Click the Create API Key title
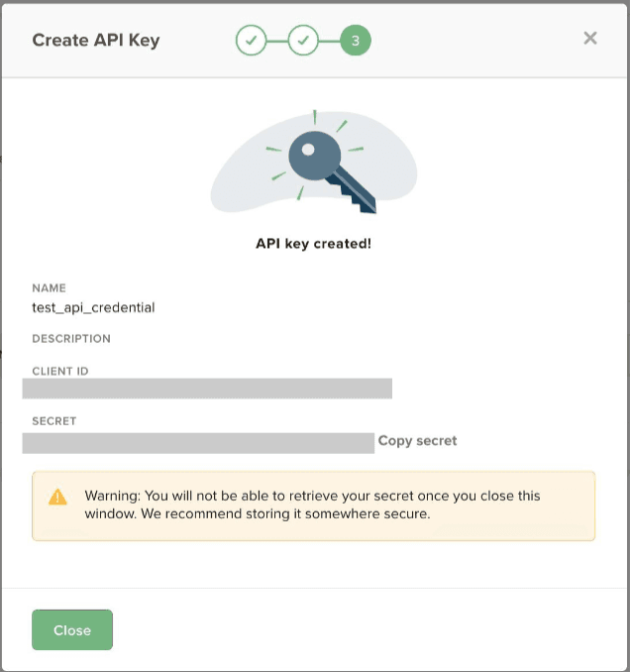This screenshot has height=672, width=630. click(96, 41)
